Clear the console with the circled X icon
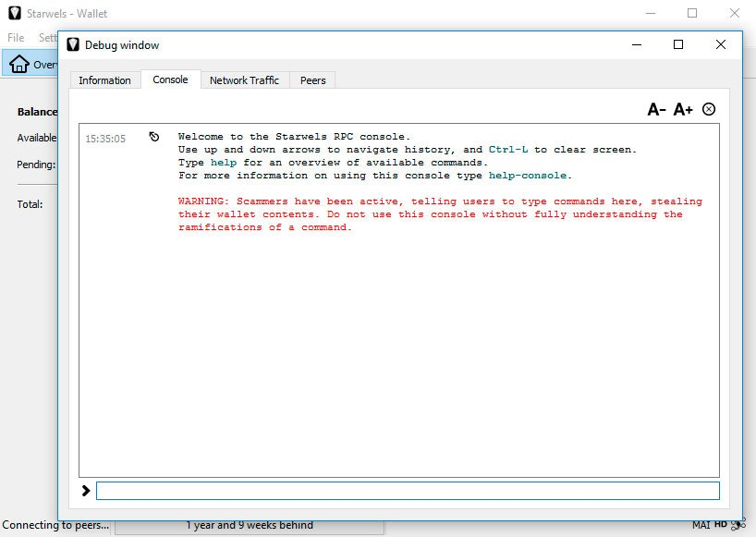 point(709,109)
